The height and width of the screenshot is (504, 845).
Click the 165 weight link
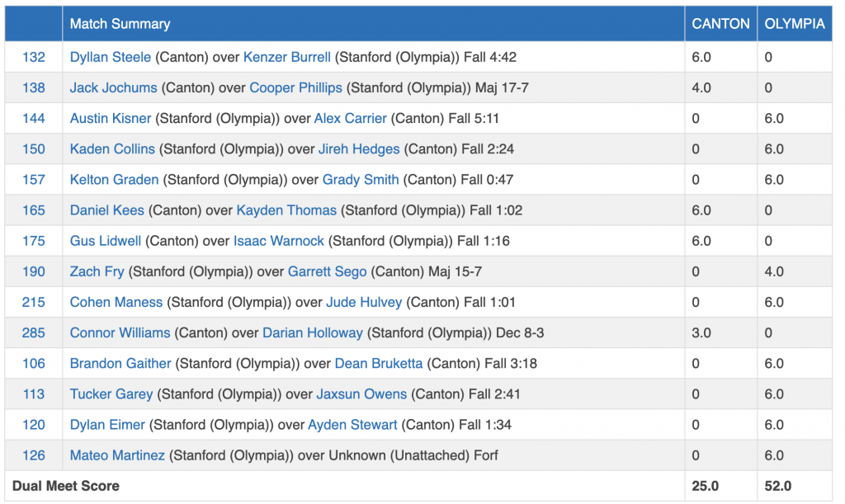point(34,210)
